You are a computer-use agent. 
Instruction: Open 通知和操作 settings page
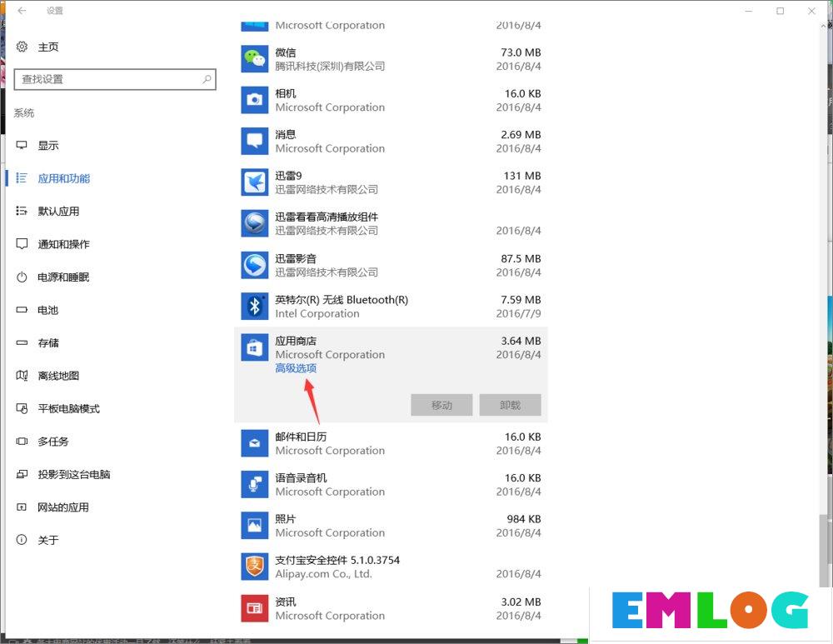tap(64, 244)
